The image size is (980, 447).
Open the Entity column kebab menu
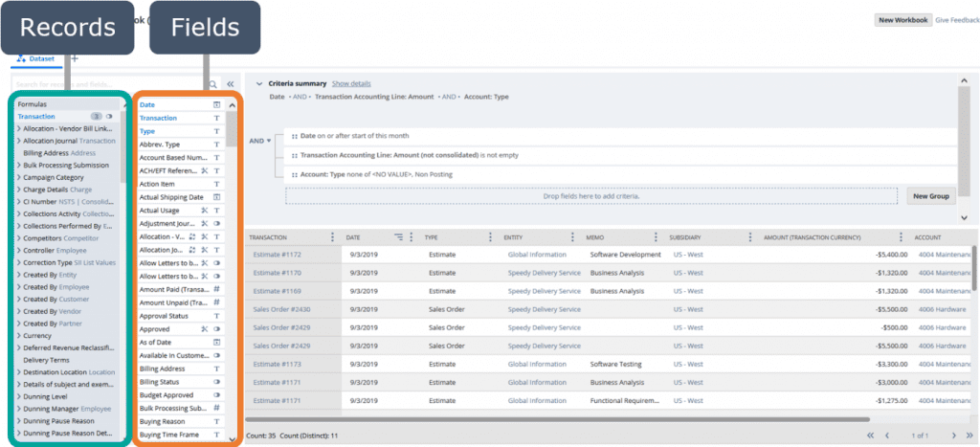coord(572,237)
